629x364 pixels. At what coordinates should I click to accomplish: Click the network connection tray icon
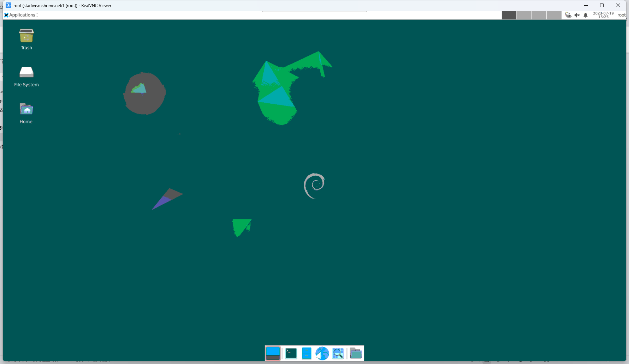tap(568, 15)
